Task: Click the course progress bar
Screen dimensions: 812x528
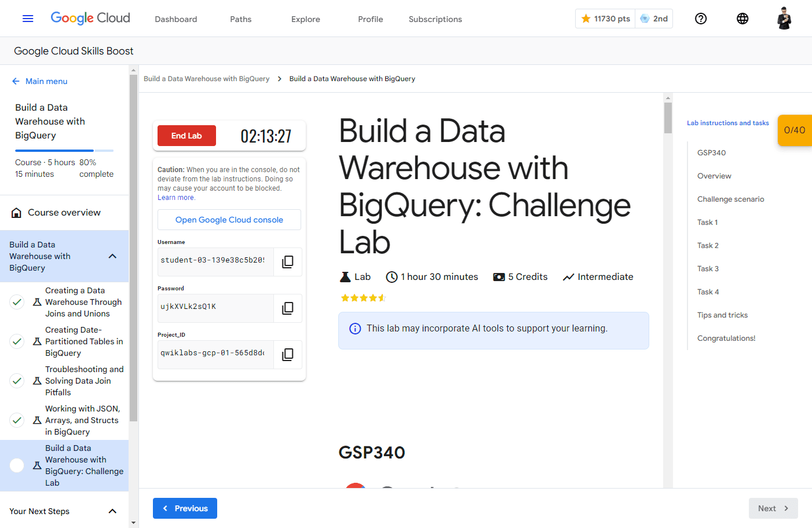Action: (64, 151)
